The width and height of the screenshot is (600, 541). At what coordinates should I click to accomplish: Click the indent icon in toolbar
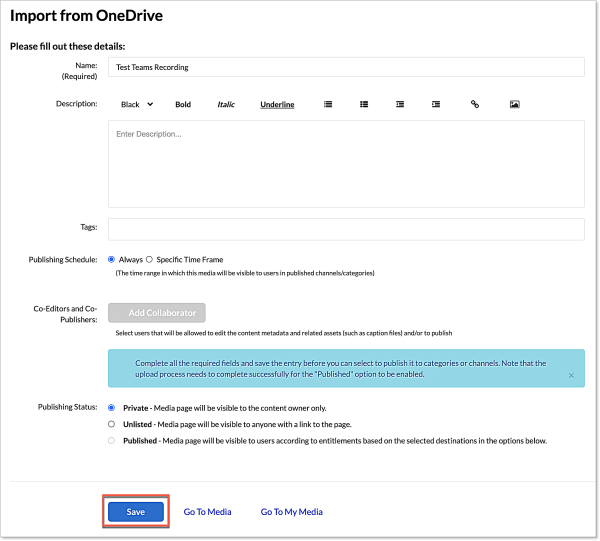(x=436, y=104)
